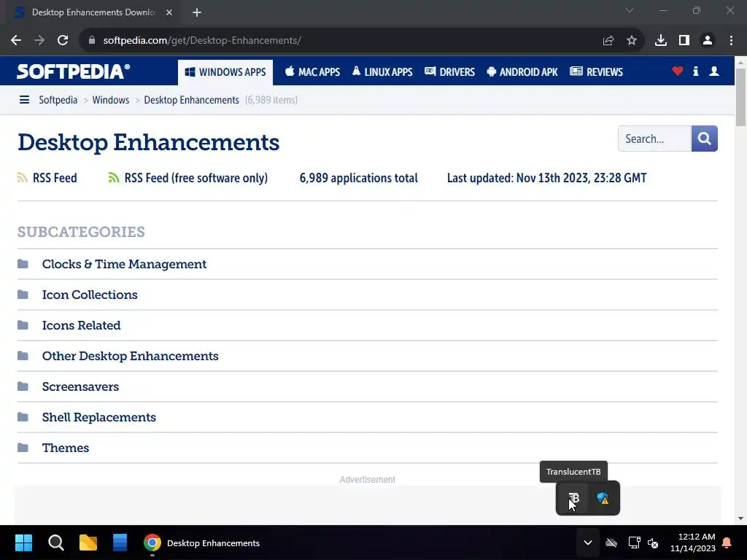
Task: Click the folder icon beside Themes
Action: click(x=23, y=448)
